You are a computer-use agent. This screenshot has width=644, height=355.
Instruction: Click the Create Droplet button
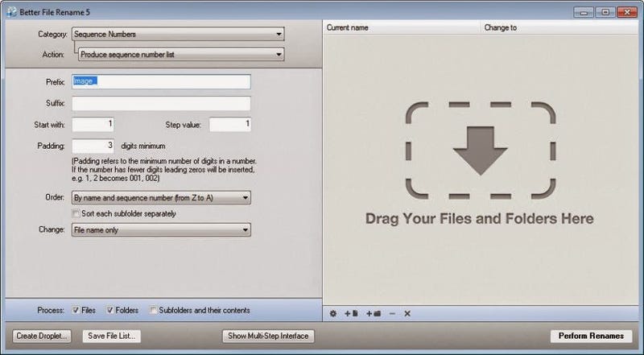42,336
